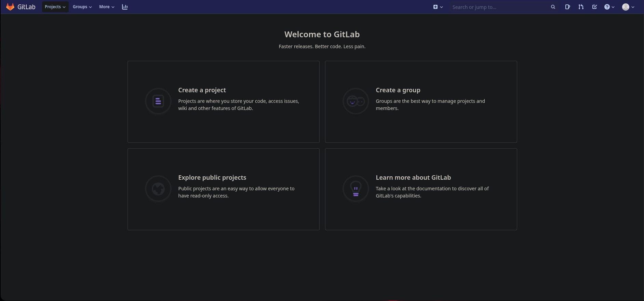Click the lightbulb icon for documentation

356,189
